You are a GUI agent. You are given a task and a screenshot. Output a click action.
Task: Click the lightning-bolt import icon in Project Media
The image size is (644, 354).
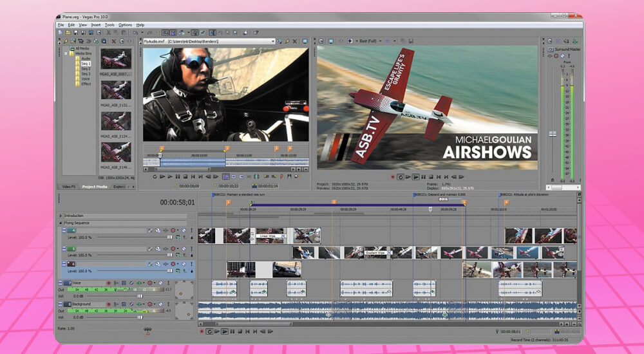[66, 41]
